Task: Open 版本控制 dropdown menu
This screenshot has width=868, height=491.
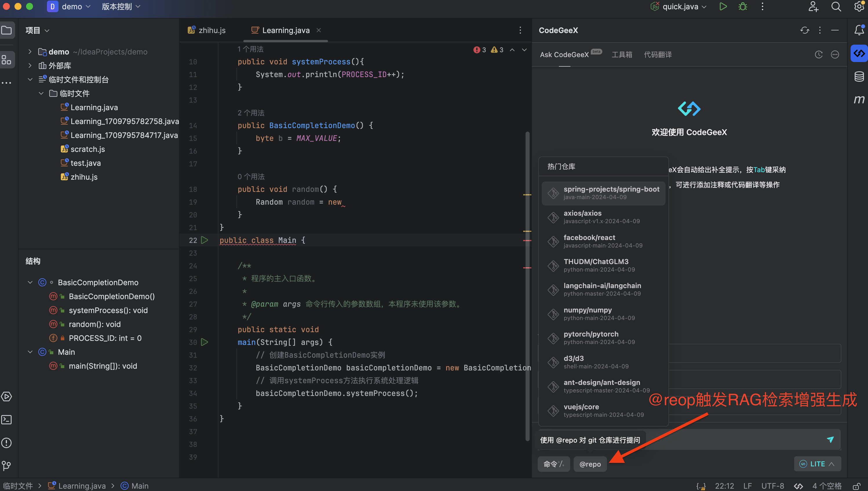Action: (121, 7)
